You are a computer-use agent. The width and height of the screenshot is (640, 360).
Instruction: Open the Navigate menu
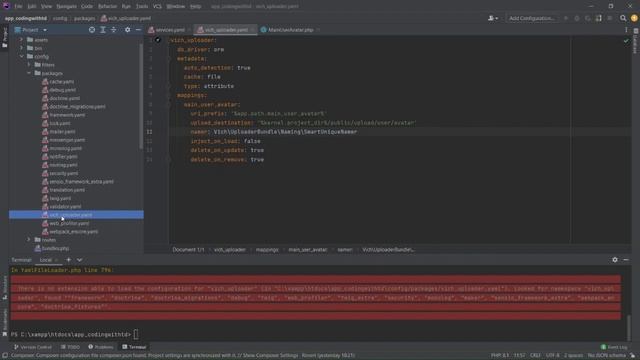pyautogui.click(x=66, y=6)
